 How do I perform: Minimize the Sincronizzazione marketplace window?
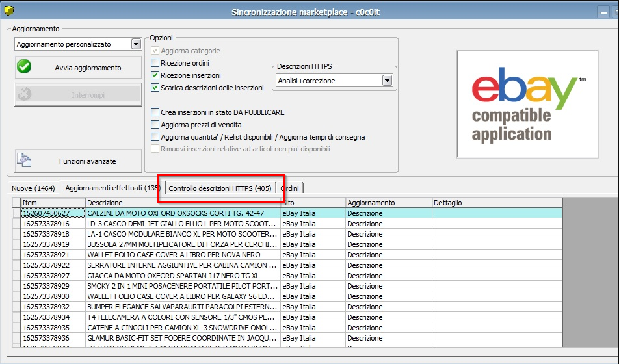point(603,12)
